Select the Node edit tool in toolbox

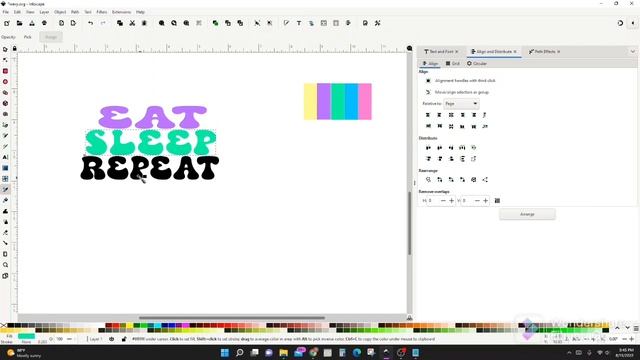pos(5,60)
